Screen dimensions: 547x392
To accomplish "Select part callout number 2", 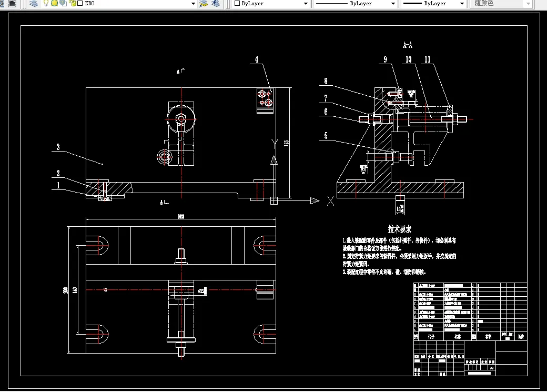I will pyautogui.click(x=58, y=173).
